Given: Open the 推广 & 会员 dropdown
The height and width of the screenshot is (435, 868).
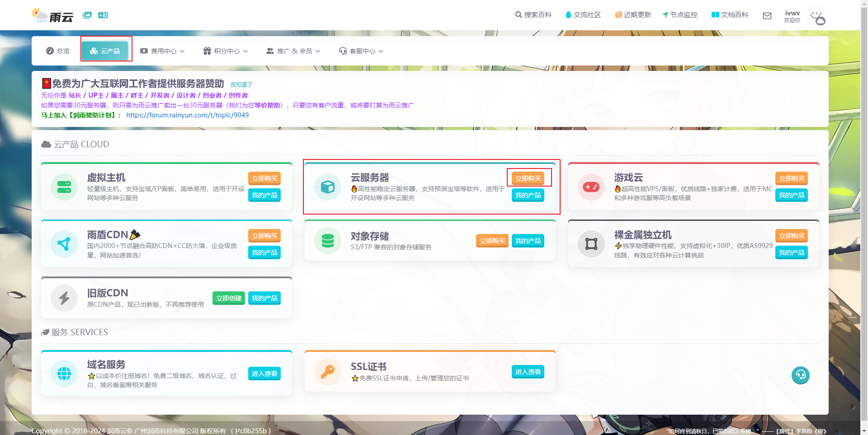Looking at the screenshot, I should pyautogui.click(x=293, y=51).
